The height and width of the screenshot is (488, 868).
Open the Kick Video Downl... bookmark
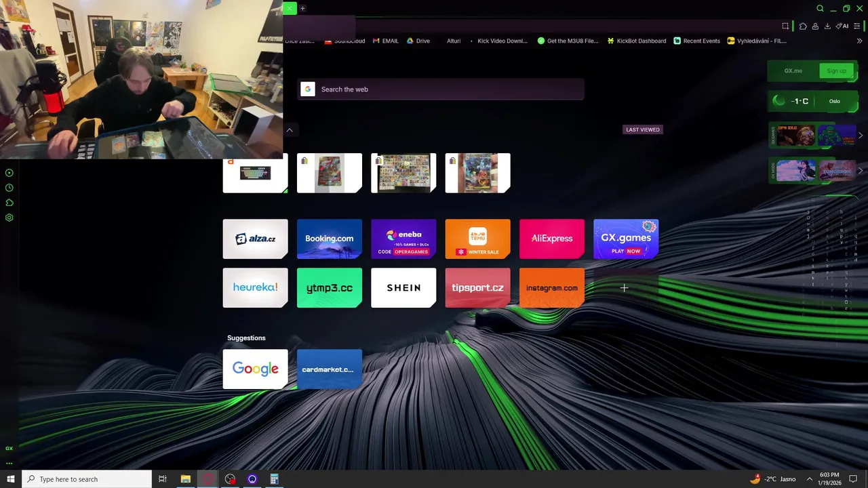(498, 41)
